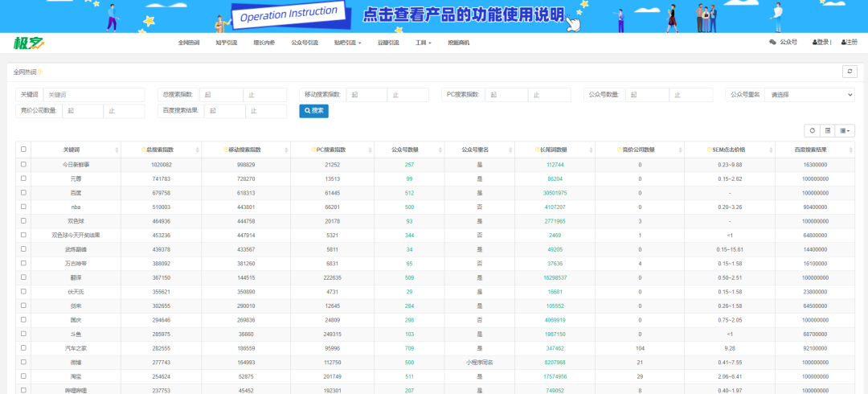Check the row checkbox for 百度
This screenshot has height=394, width=868.
[x=23, y=192]
